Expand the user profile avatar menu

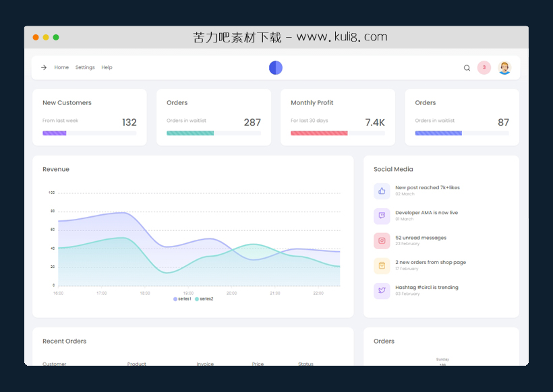(504, 67)
